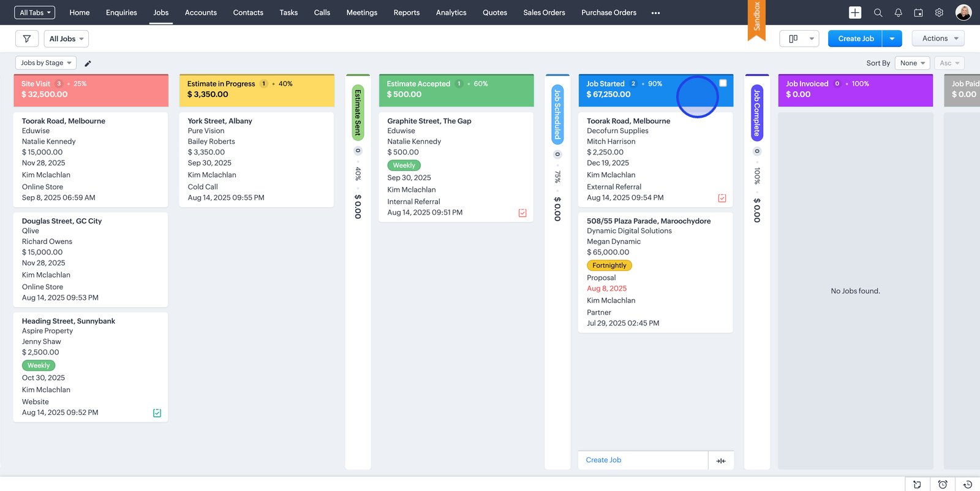Tick the Job Started column checkbox
Screen dimensions: 980x491
point(723,83)
